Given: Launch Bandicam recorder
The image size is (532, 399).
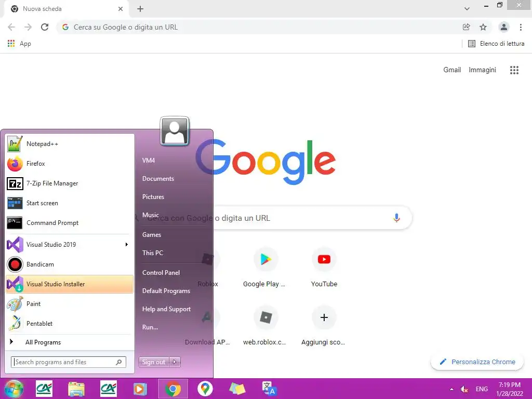Looking at the screenshot, I should tap(70, 264).
